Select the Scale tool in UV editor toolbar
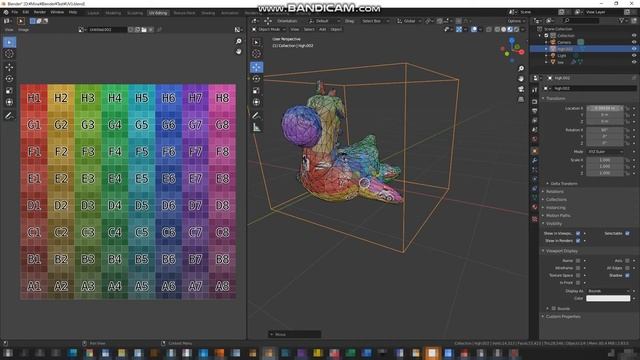This screenshot has height=360, width=640. pyautogui.click(x=9, y=91)
